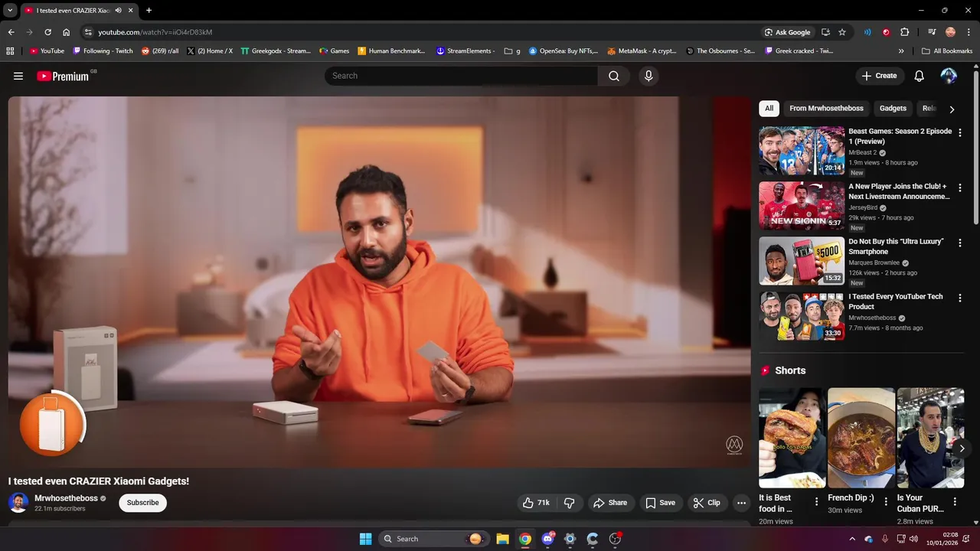Advance the Shorts shelf with right arrow
Viewport: 980px width, 551px height.
pyautogui.click(x=962, y=448)
